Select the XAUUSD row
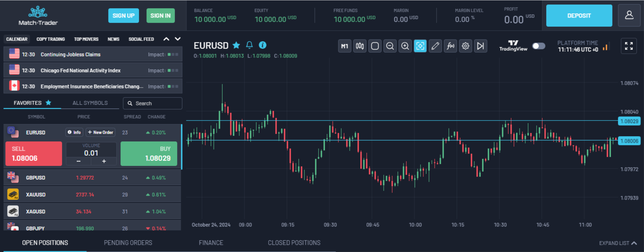Screen dimensions: 644x252 click(92, 194)
